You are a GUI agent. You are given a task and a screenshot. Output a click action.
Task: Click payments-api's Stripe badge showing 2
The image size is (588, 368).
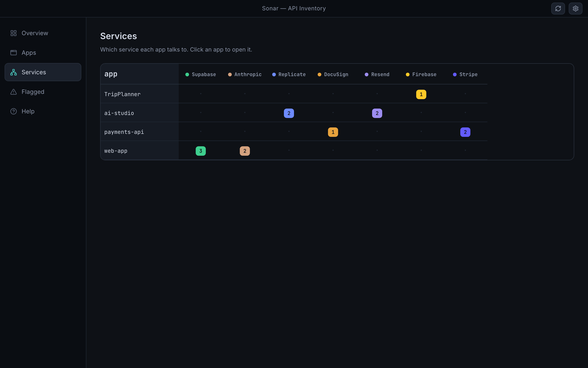click(x=465, y=132)
